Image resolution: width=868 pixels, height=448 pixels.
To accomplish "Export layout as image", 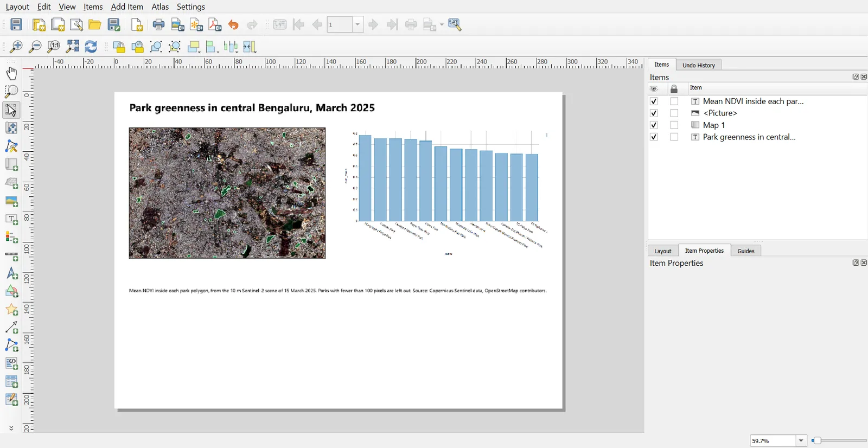I will (x=177, y=25).
